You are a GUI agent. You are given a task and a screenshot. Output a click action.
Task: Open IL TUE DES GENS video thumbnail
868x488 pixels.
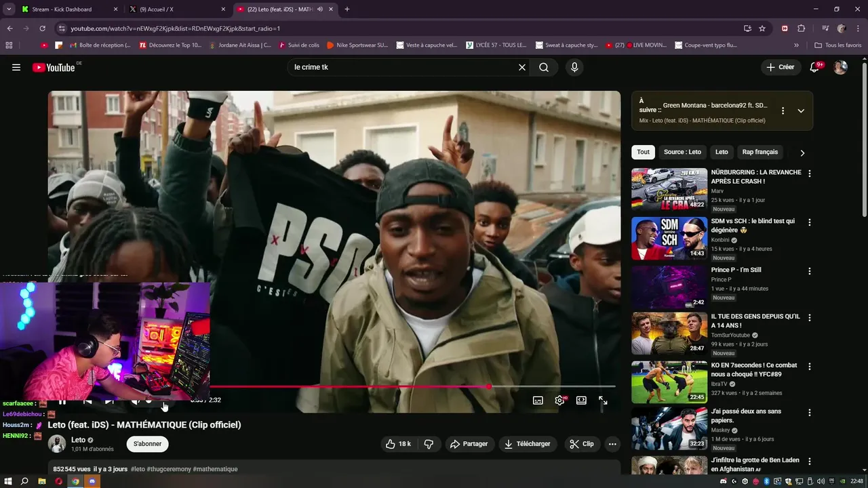coord(669,333)
